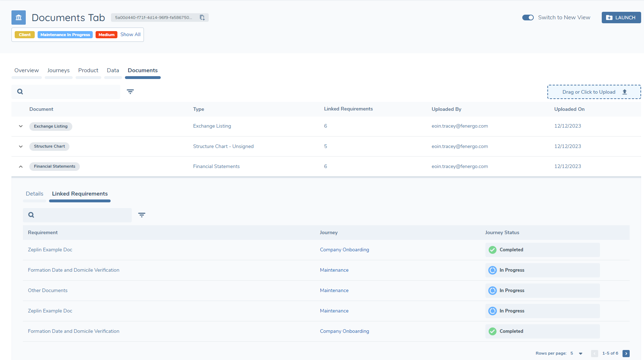This screenshot has width=644, height=360.
Task: Open the Details tab
Action: [x=34, y=194]
